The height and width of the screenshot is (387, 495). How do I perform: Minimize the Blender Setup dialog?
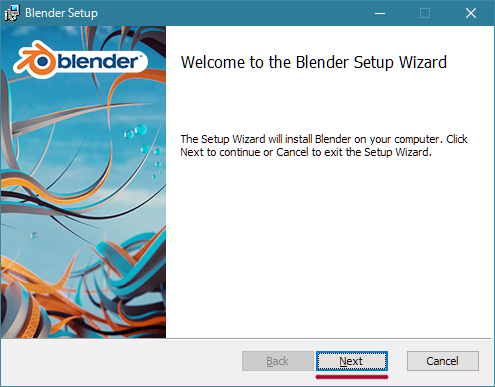tap(380, 13)
